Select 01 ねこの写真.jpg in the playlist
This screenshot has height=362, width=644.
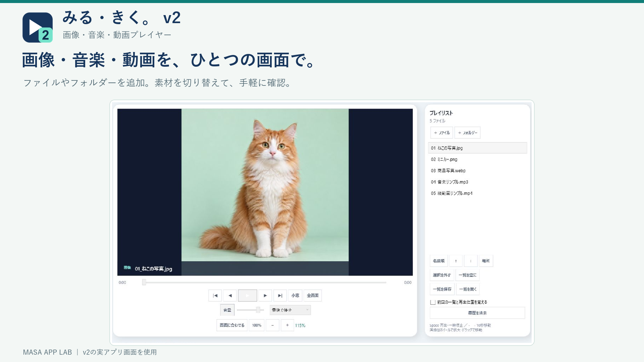click(477, 148)
